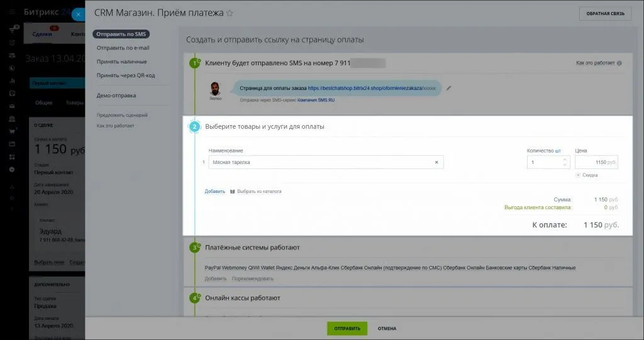The height and width of the screenshot is (340, 644).
Task: Click the Цена price input field
Action: [x=596, y=162]
